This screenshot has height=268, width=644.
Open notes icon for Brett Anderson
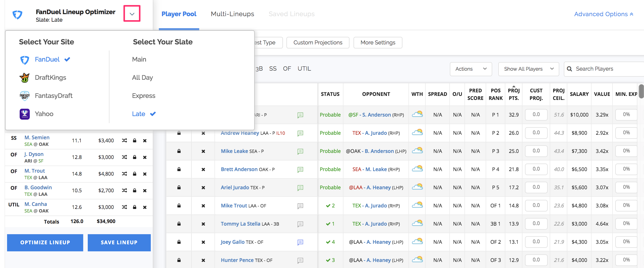click(x=300, y=170)
